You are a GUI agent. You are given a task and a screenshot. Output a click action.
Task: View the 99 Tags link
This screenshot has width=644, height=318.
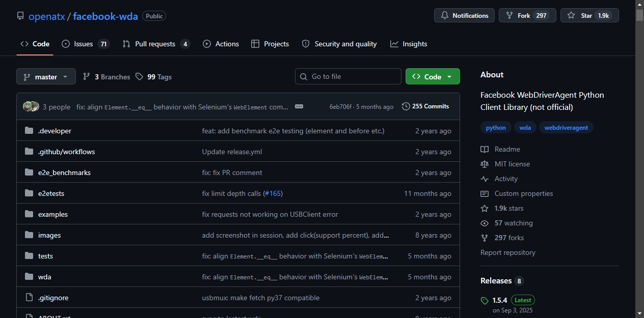point(153,77)
